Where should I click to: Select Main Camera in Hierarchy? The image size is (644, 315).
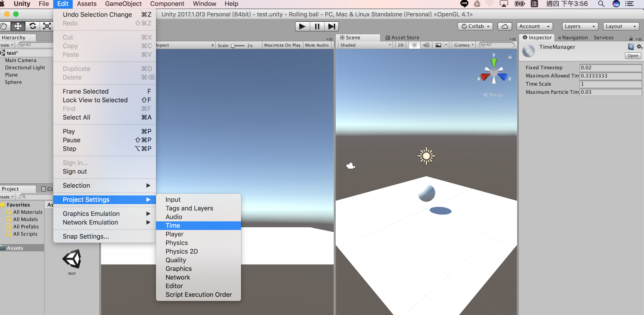coord(21,60)
